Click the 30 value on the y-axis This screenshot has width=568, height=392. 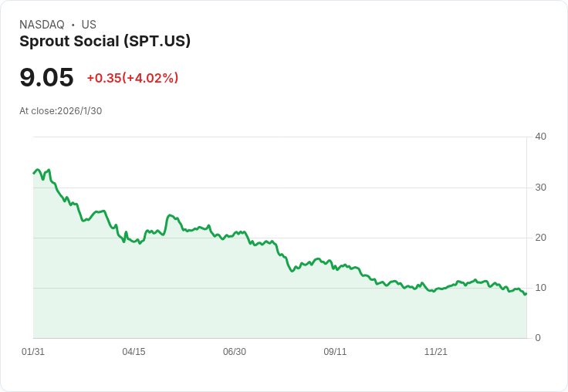[x=540, y=188]
